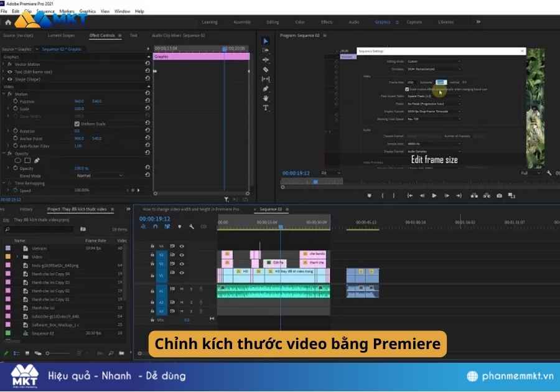Select the Hand tool

pos(265,98)
